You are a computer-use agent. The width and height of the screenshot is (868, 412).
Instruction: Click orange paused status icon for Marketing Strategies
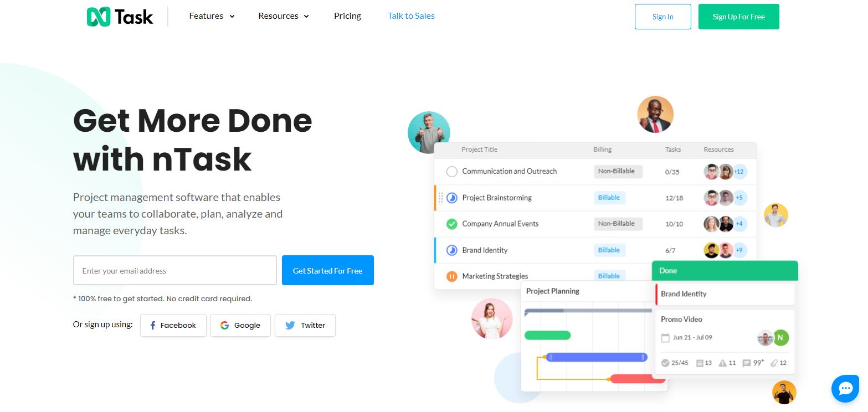pyautogui.click(x=452, y=276)
